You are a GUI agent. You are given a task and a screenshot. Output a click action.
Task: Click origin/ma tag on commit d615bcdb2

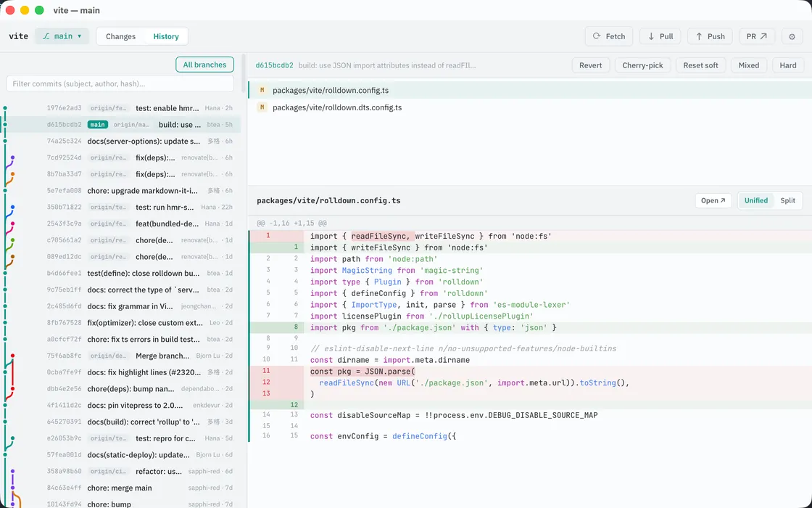tap(131, 124)
